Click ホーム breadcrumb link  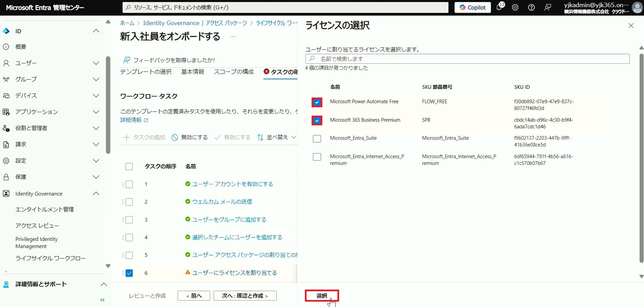coord(127,23)
